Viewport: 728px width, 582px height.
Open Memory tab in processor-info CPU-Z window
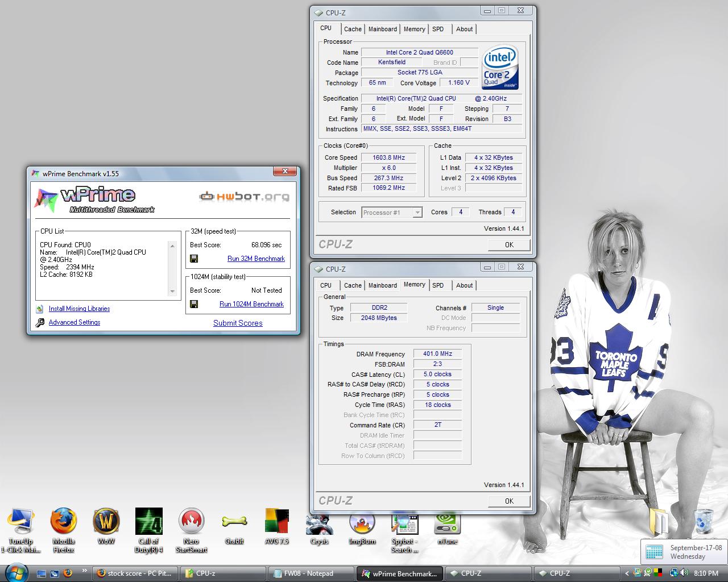(x=414, y=29)
